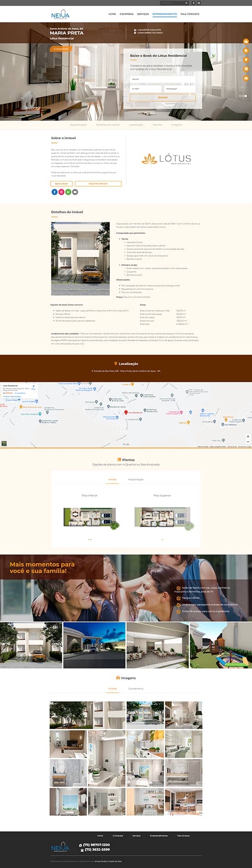Image resolution: width=252 pixels, height=868 pixels.
Task: Click the SOLICITE CONTATO button
Action: 98,184
